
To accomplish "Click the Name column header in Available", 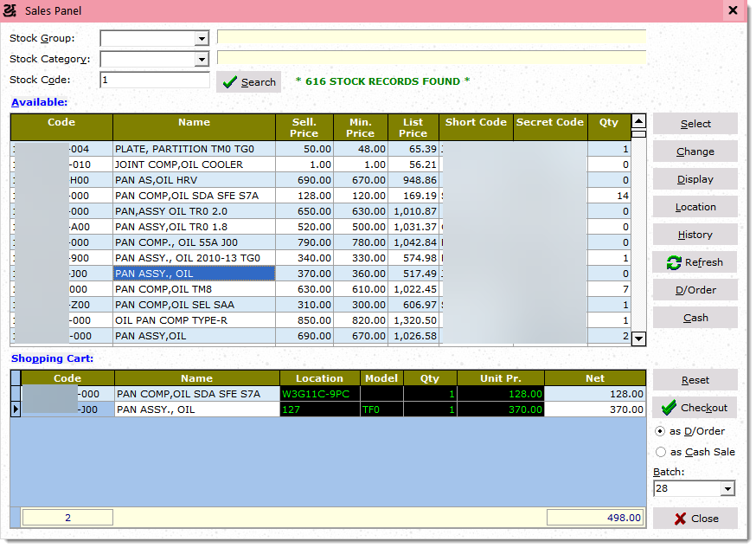I will point(195,123).
